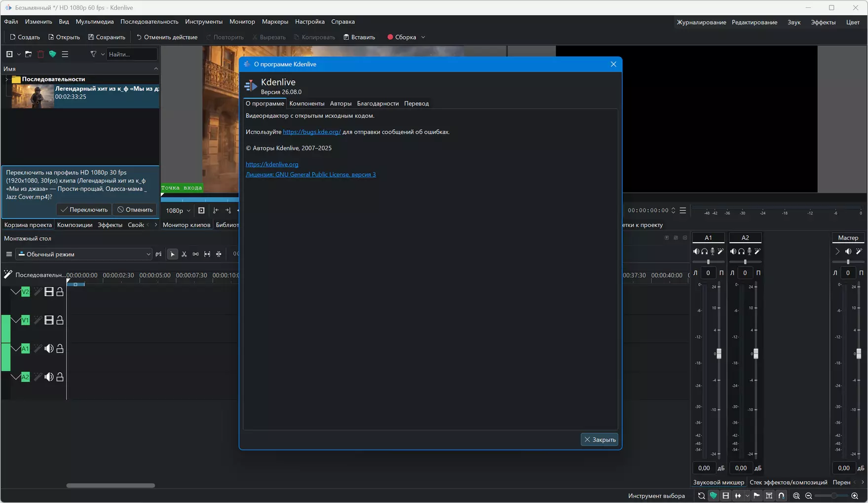
Task: Toggle snapping with the magnet icon
Action: [782, 496]
